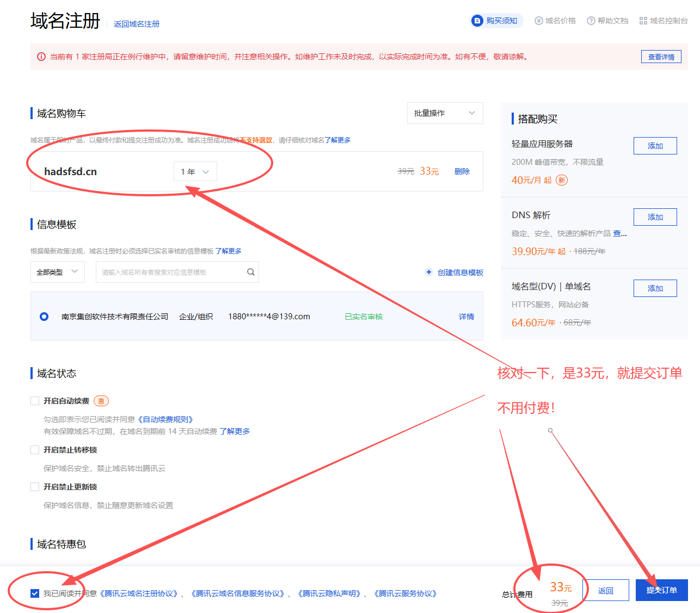Enable 开启禁止转移锁 checkbox
Image resolution: width=700 pixels, height=613 pixels.
point(35,450)
